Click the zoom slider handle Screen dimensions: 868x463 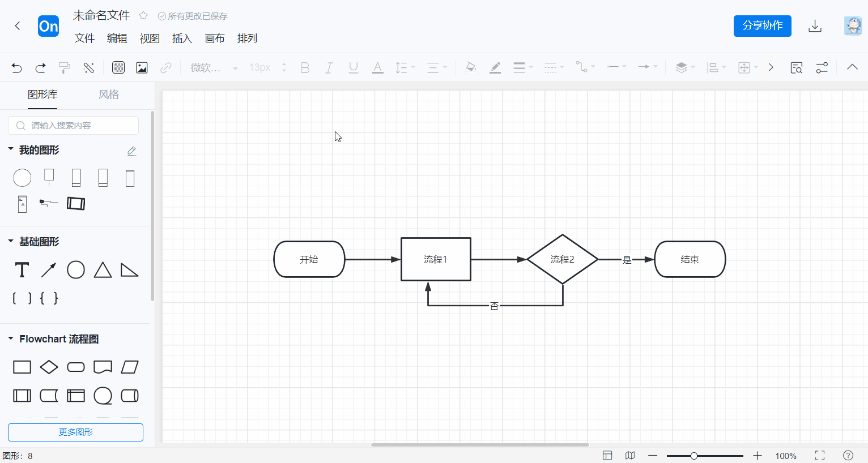coord(693,456)
